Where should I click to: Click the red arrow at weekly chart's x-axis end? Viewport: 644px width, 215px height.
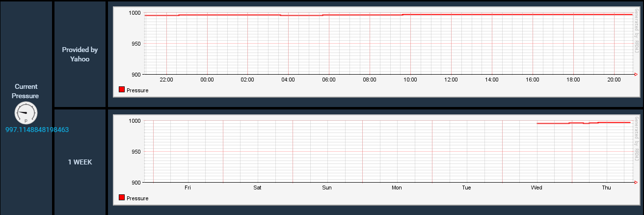pyautogui.click(x=636, y=183)
